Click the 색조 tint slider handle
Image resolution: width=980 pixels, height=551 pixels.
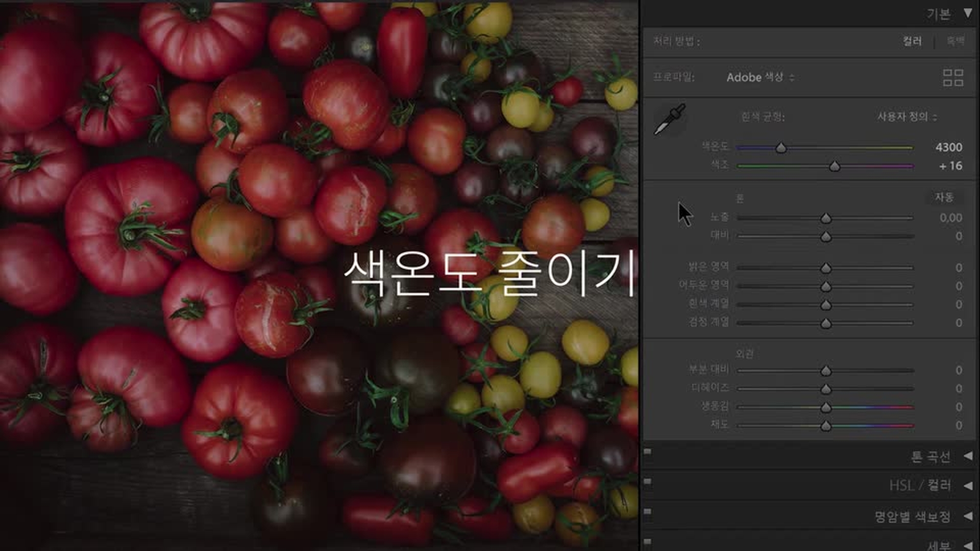click(x=835, y=167)
